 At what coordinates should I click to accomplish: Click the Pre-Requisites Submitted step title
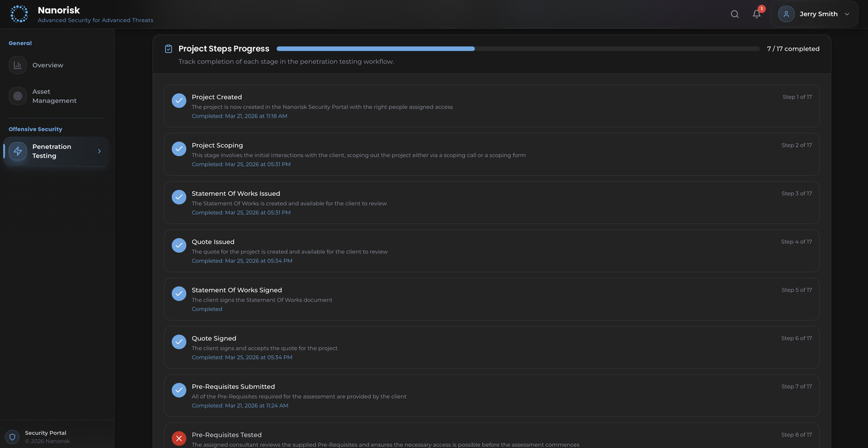pyautogui.click(x=233, y=387)
